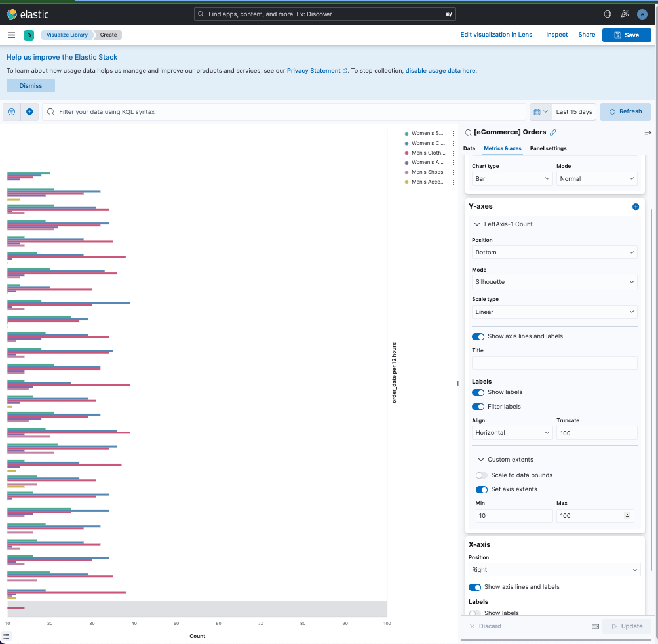Enable Scale to data bounds

tap(481, 475)
